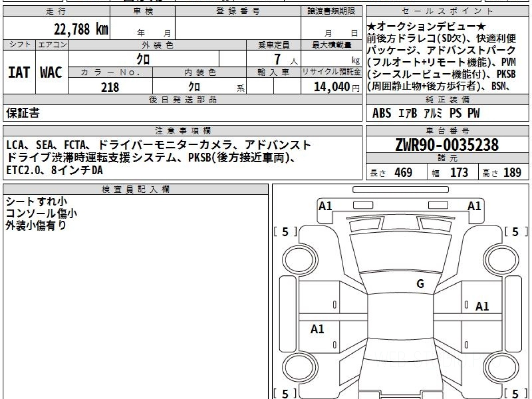Click the 検査員記入欄 header
Viewport: 532px width, 399px height.
point(136,189)
